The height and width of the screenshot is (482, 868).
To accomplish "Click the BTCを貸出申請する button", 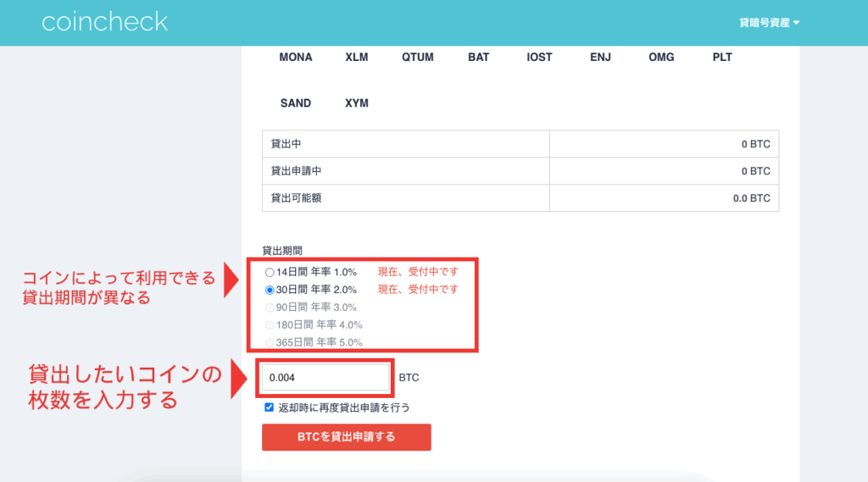I will 347,437.
